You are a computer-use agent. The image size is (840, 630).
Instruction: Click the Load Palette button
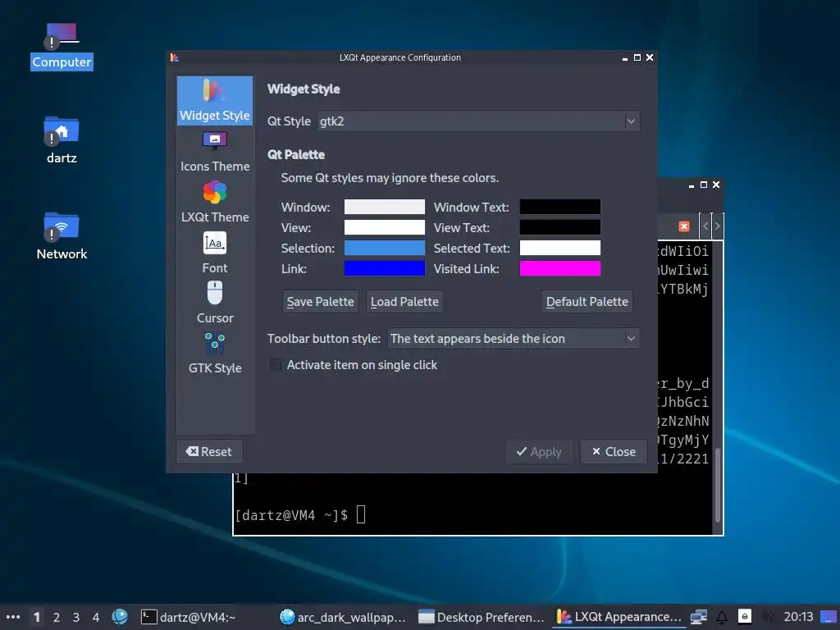404,302
